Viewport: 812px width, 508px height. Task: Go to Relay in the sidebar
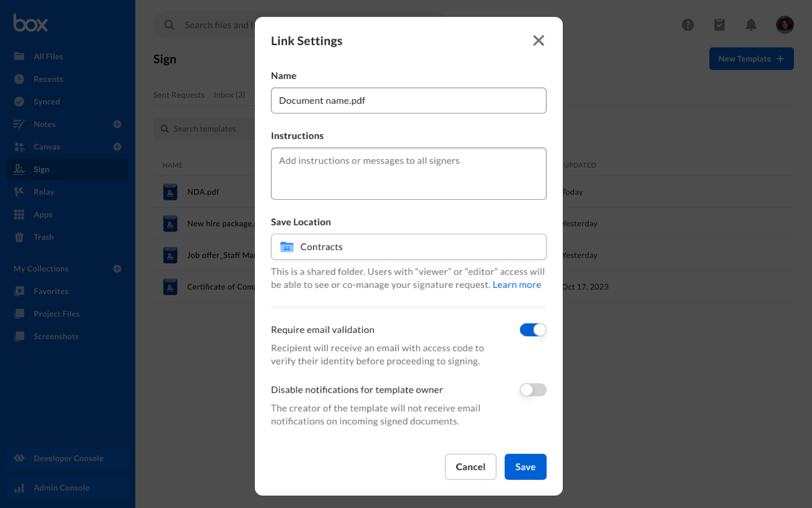coord(44,192)
